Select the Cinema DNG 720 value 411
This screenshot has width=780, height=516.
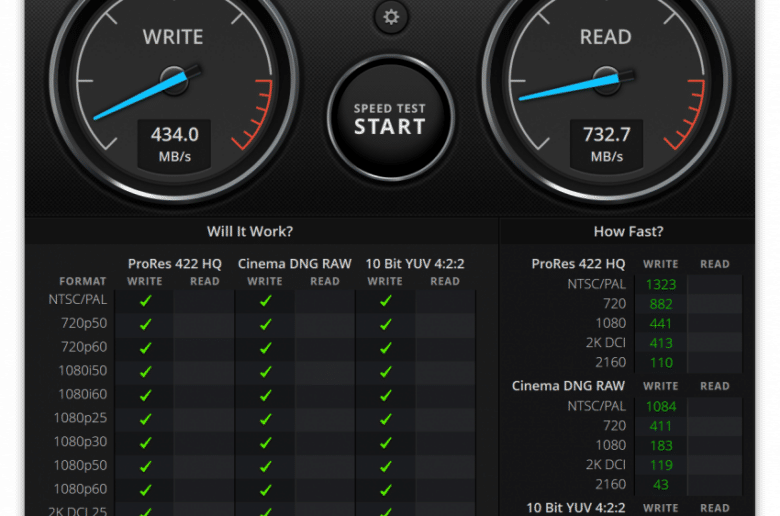(x=661, y=426)
